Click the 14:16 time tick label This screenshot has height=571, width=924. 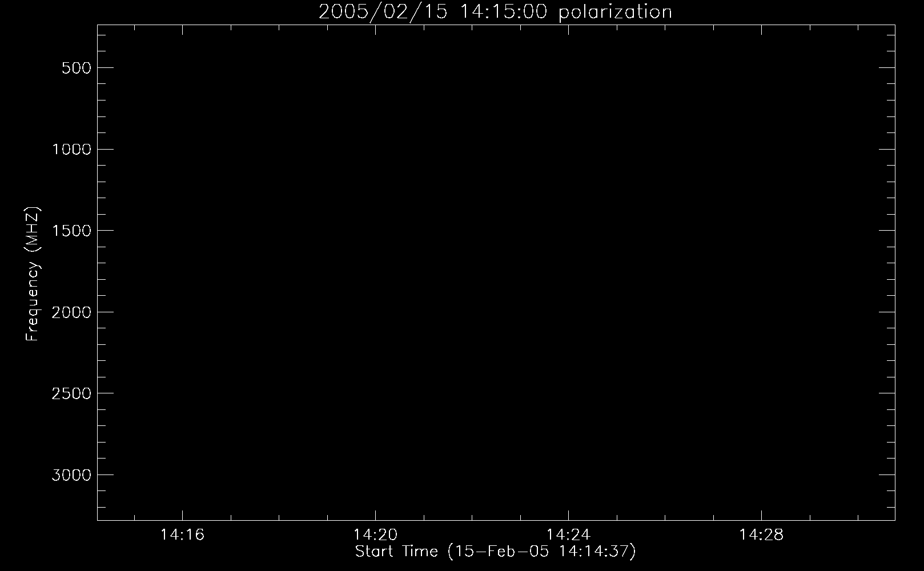182,535
